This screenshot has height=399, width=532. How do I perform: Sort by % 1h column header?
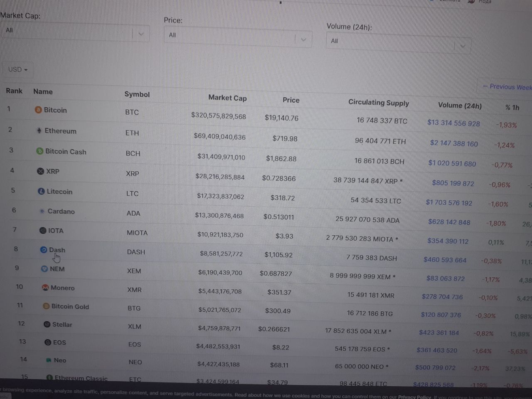(512, 107)
